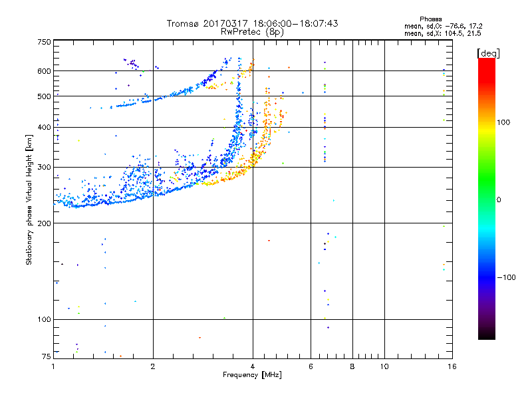Click the 'mean, sd,O: -76.6, 17.2' line
This screenshot has width=532, height=399.
(x=443, y=26)
